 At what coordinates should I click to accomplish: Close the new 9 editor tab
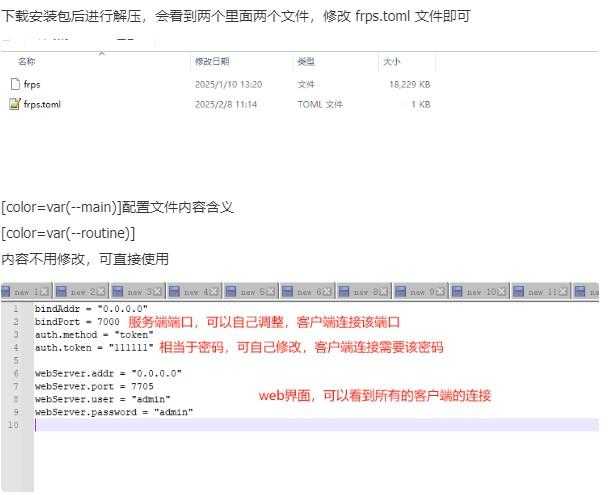tap(441, 291)
